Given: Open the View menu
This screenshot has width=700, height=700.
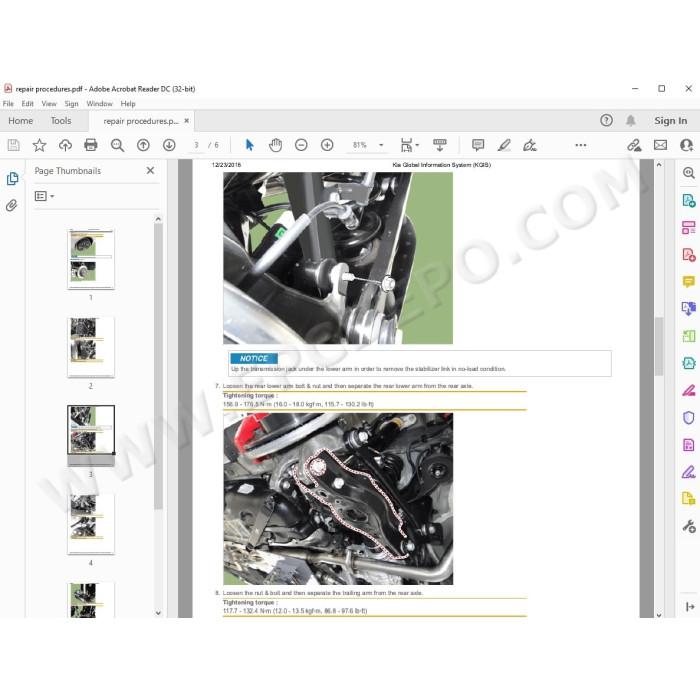Looking at the screenshot, I should [x=49, y=104].
